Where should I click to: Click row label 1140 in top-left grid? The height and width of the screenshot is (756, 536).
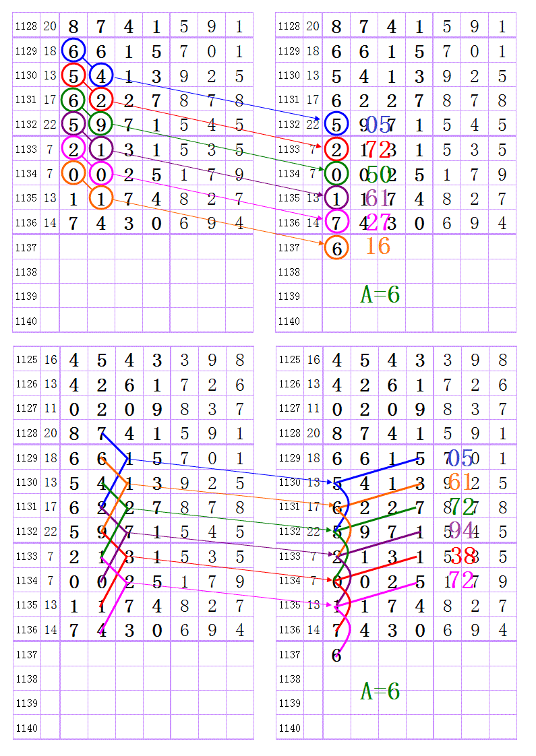(x=26, y=321)
